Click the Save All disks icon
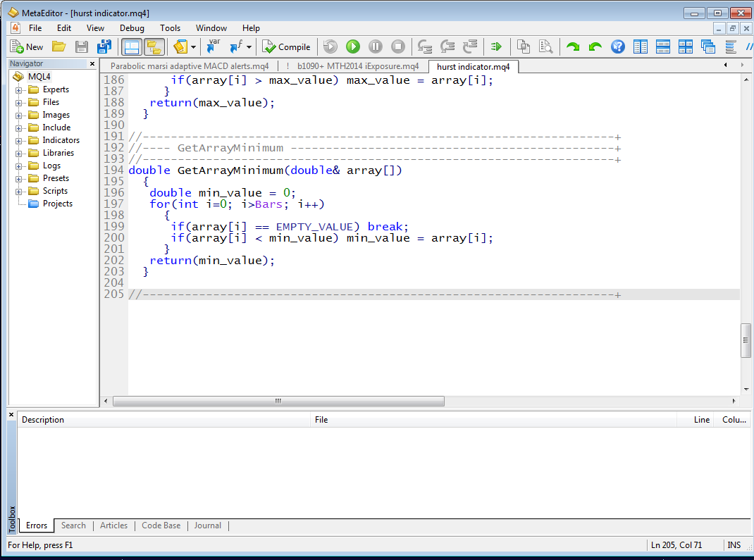 coord(104,47)
